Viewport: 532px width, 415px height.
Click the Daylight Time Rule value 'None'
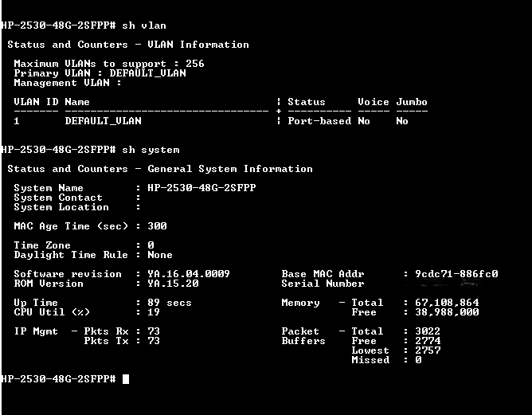[160, 255]
